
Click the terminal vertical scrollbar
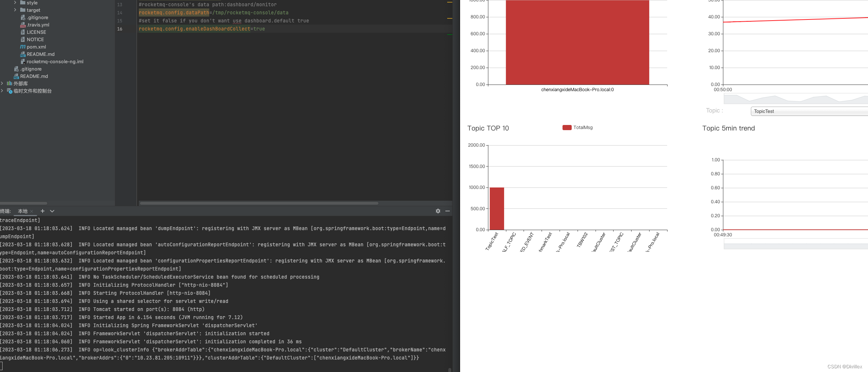tap(450, 369)
